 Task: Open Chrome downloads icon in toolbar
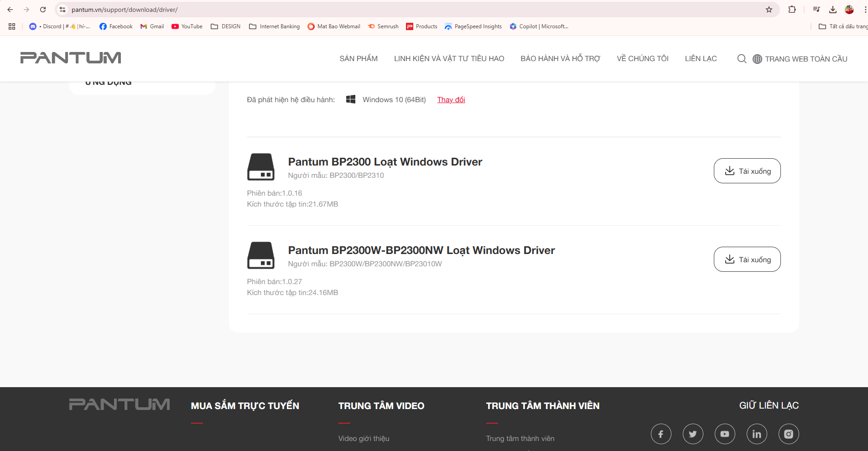click(832, 10)
